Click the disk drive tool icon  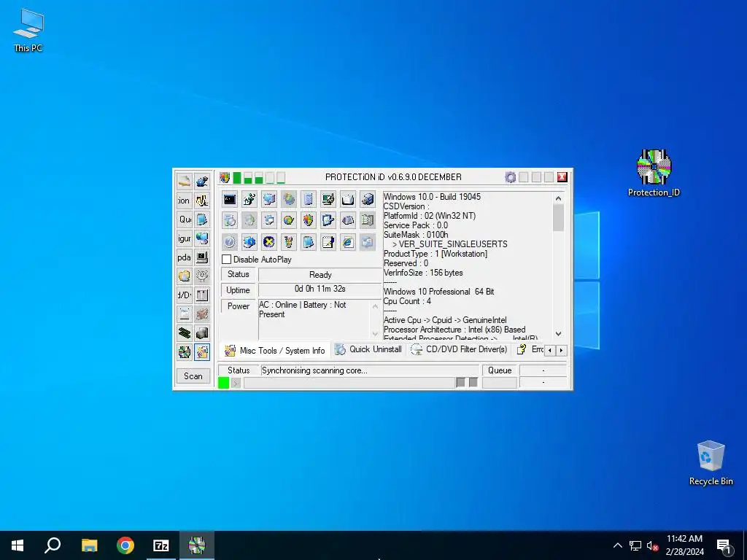click(x=348, y=220)
